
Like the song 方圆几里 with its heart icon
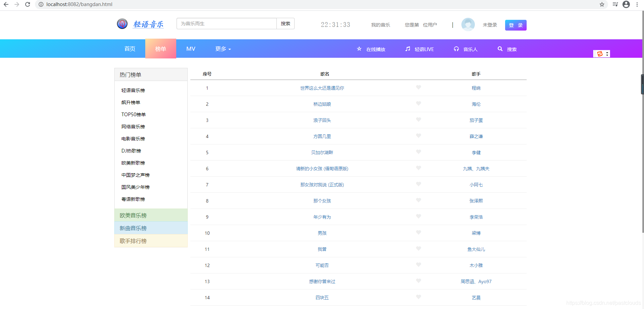418,136
